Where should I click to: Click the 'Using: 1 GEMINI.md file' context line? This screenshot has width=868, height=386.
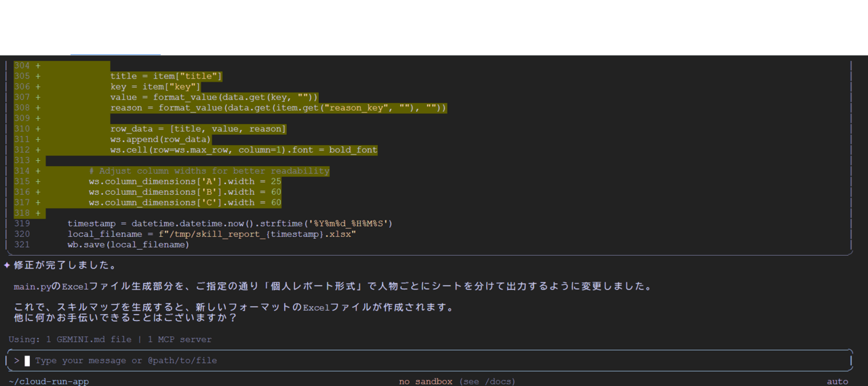pyautogui.click(x=70, y=339)
